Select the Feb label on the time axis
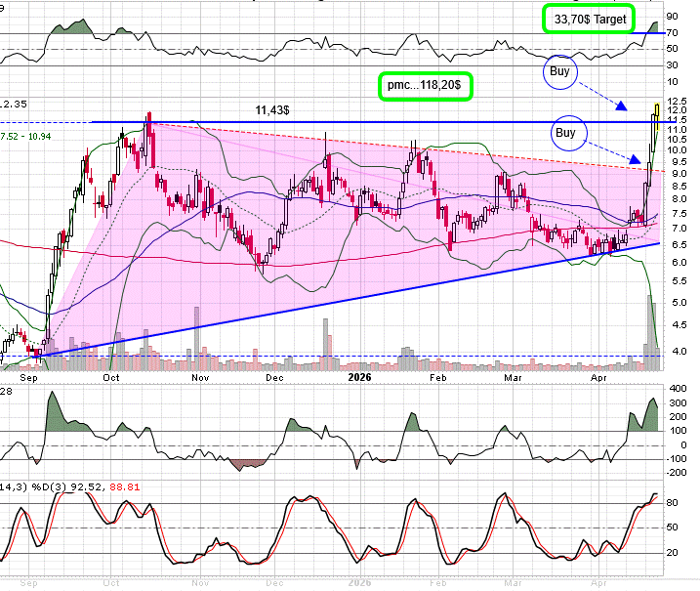Viewport: 700px width, 591px height. click(x=438, y=376)
